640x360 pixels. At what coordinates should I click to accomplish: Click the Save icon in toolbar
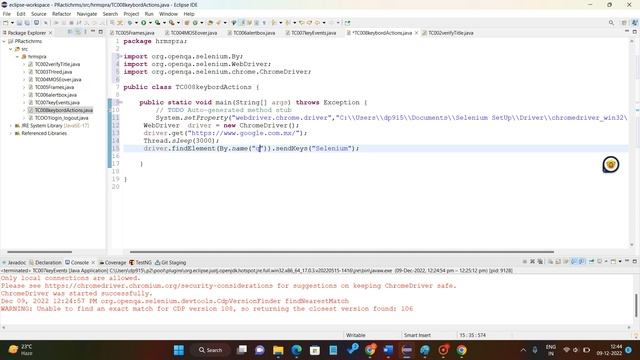click(19, 23)
